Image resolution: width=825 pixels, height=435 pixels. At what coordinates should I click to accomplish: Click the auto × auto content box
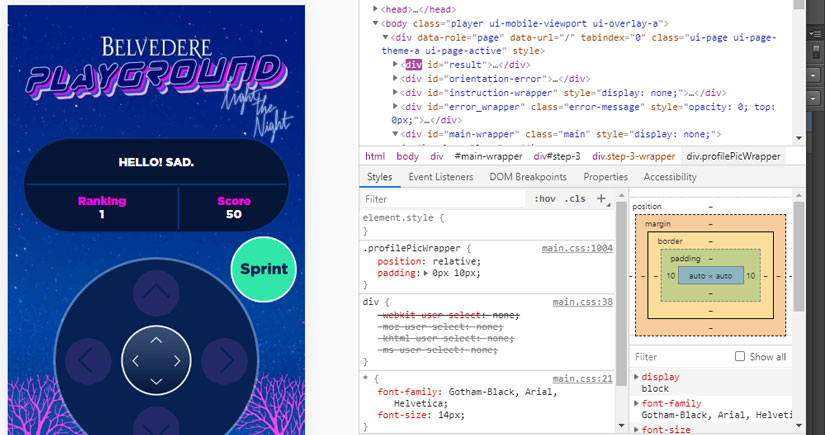710,276
